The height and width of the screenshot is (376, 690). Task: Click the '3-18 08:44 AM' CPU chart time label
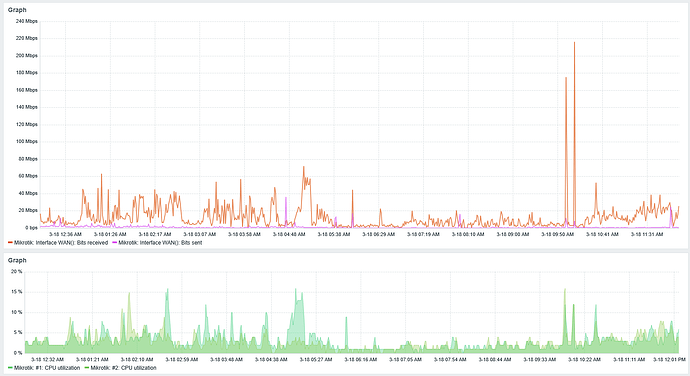(495, 359)
